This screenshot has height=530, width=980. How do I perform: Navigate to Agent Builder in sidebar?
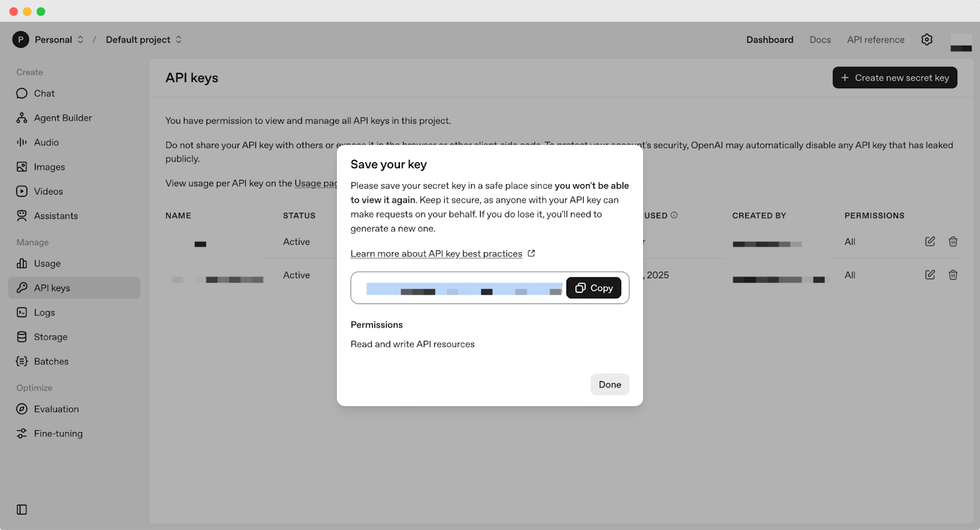tap(62, 118)
